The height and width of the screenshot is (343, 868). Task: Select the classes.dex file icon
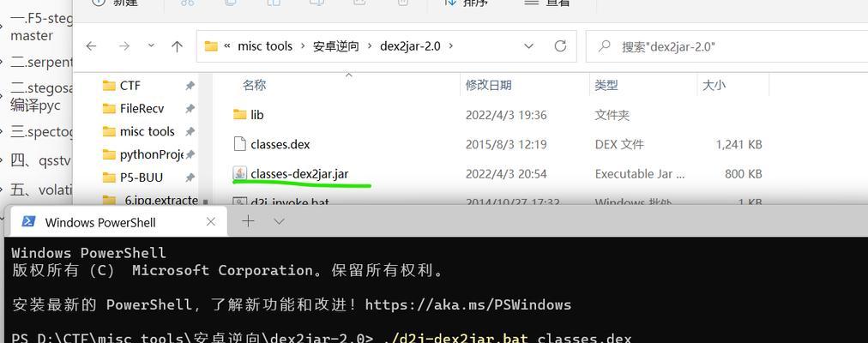click(239, 144)
